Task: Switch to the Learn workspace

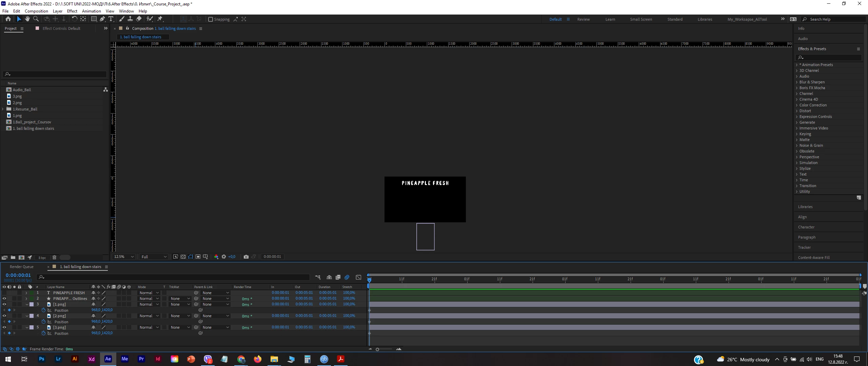Action: pos(610,19)
